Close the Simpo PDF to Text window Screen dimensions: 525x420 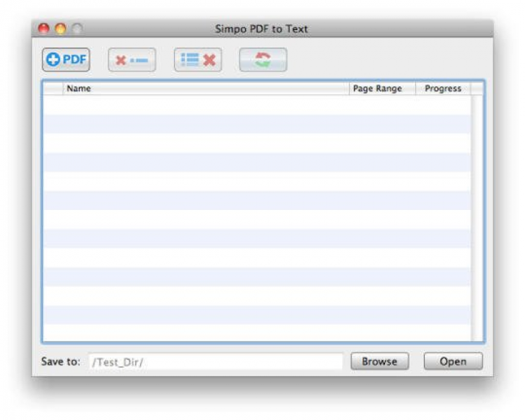click(x=43, y=29)
